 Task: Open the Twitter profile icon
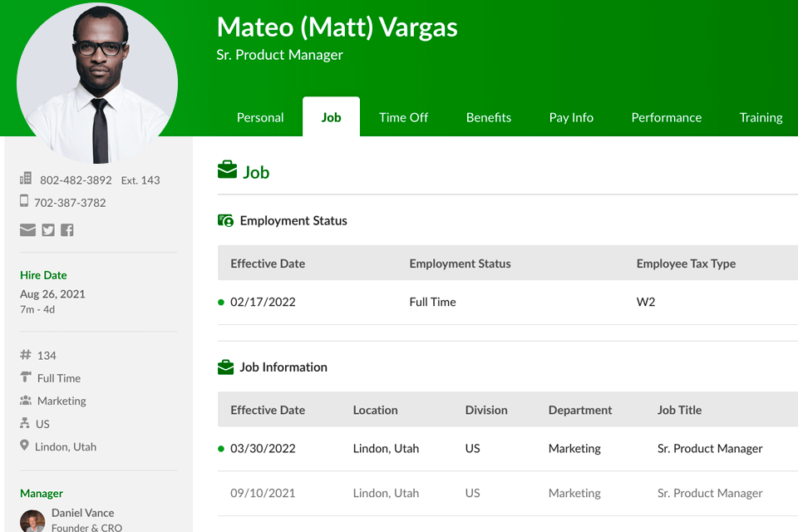[x=48, y=230]
